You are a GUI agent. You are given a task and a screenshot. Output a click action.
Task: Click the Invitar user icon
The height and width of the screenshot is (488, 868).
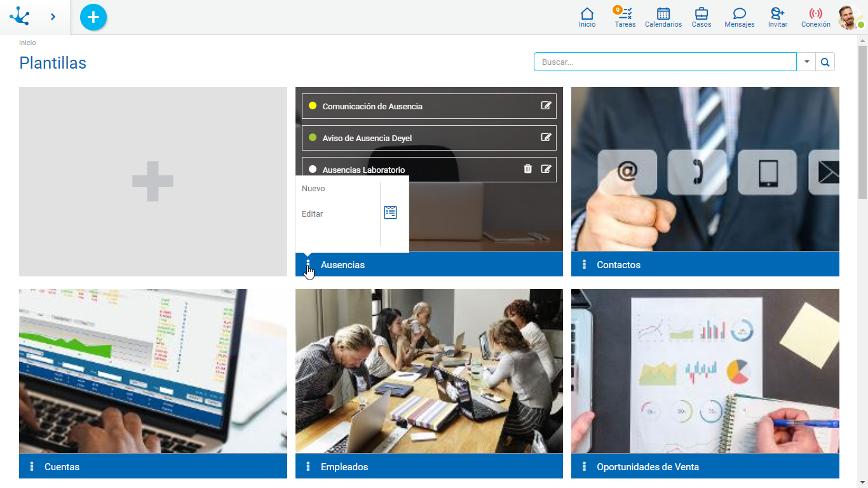(777, 14)
